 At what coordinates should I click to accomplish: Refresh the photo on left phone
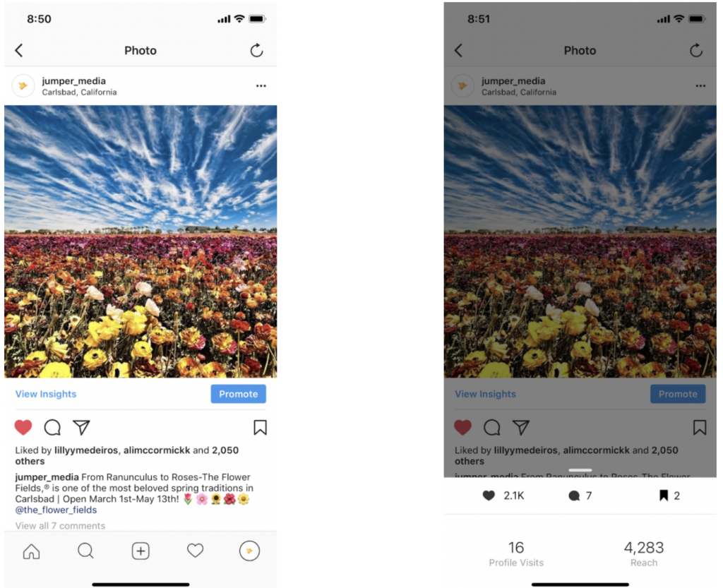pyautogui.click(x=256, y=50)
